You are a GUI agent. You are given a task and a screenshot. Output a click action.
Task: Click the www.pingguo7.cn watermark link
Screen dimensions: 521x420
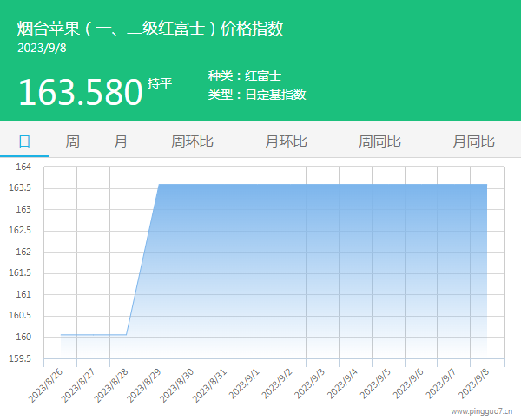tap(482, 412)
